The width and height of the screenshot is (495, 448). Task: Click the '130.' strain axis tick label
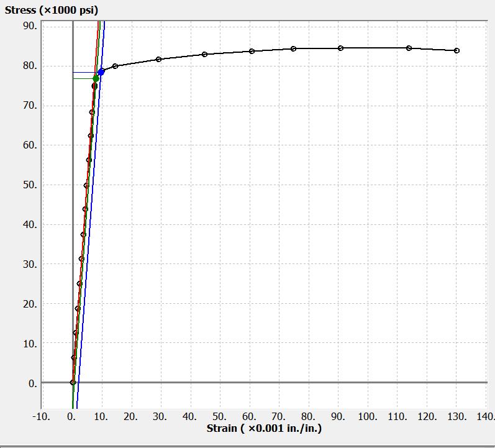click(456, 416)
